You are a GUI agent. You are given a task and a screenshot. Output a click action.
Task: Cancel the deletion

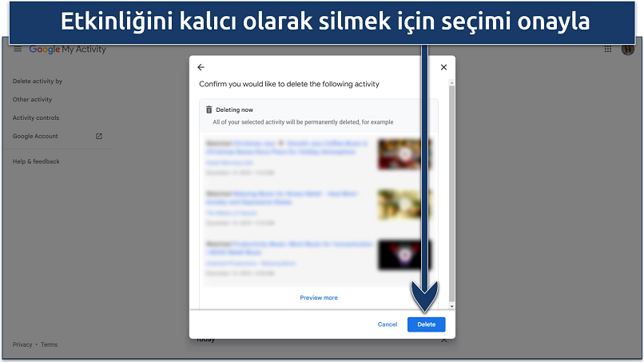coord(388,324)
